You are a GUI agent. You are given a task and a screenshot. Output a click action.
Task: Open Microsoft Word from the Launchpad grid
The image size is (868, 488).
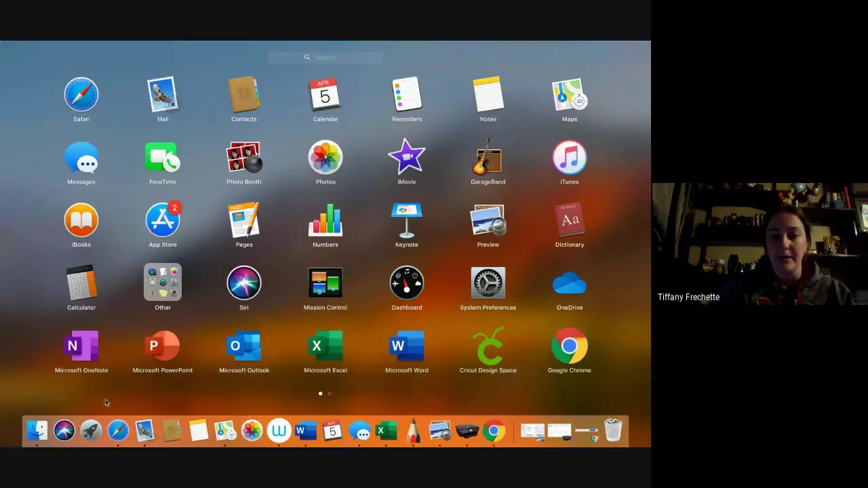(x=407, y=346)
